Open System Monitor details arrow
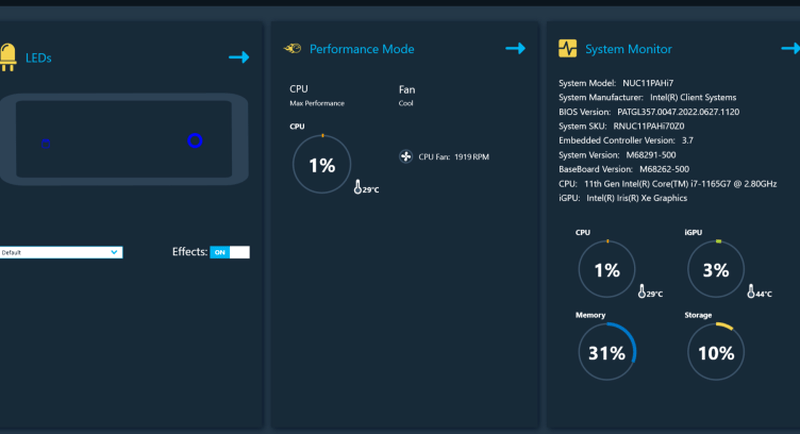Viewport: 800px width, 434px height. tap(791, 48)
